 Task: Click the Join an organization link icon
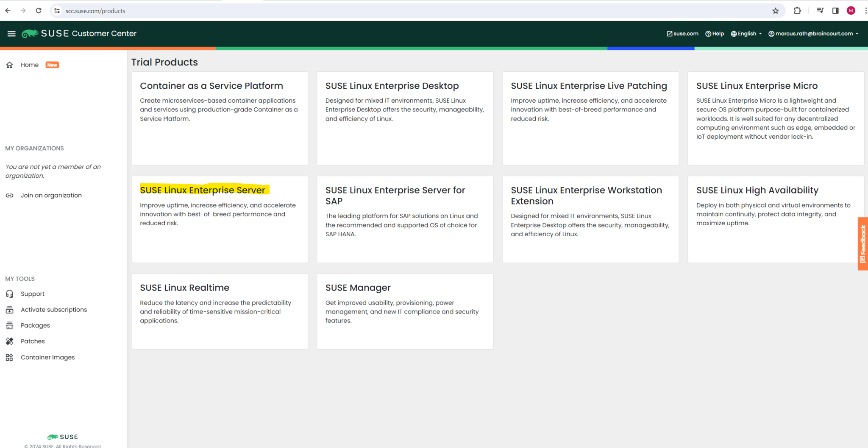point(9,195)
